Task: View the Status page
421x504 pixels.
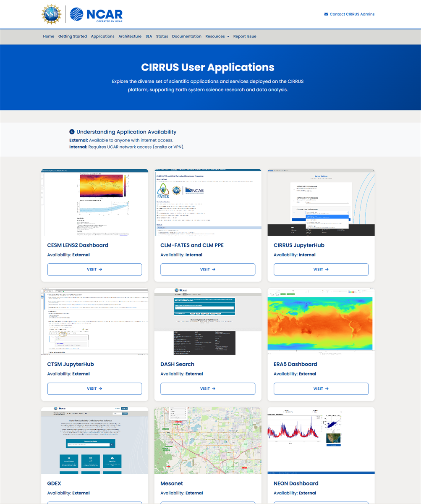Action: click(162, 37)
